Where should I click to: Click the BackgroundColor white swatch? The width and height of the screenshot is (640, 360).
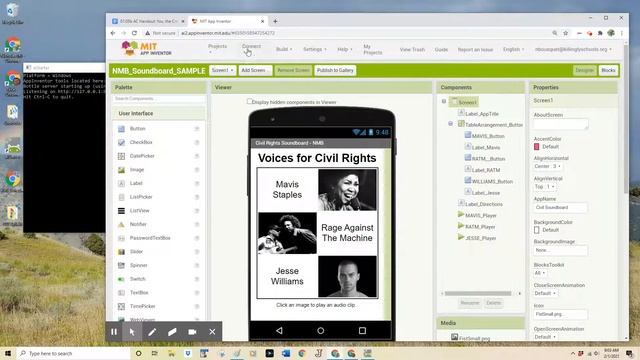pos(537,230)
